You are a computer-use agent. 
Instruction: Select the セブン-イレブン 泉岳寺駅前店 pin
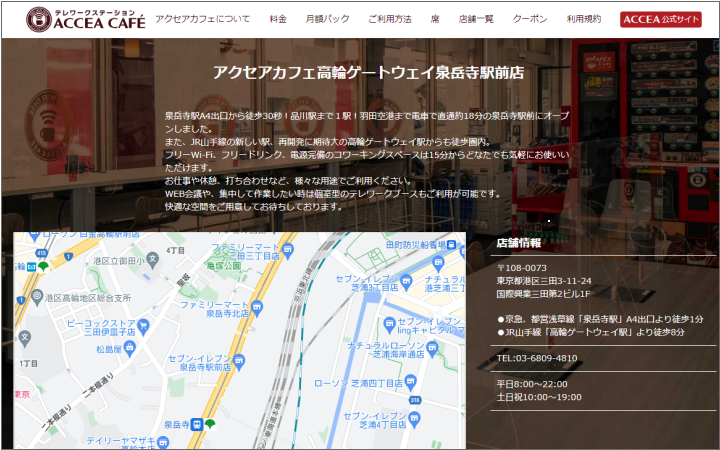click(x=238, y=360)
